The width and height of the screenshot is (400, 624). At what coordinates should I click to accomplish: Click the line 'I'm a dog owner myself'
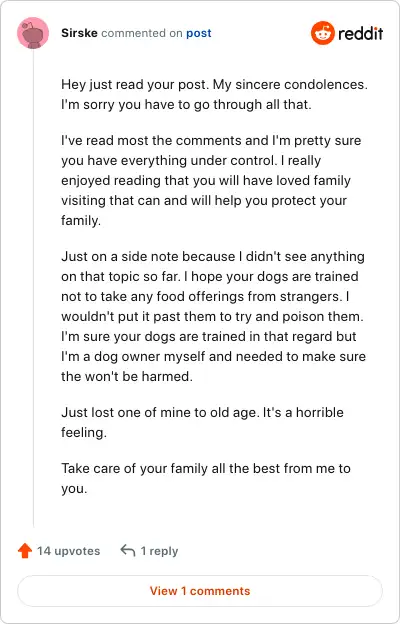coord(213,356)
